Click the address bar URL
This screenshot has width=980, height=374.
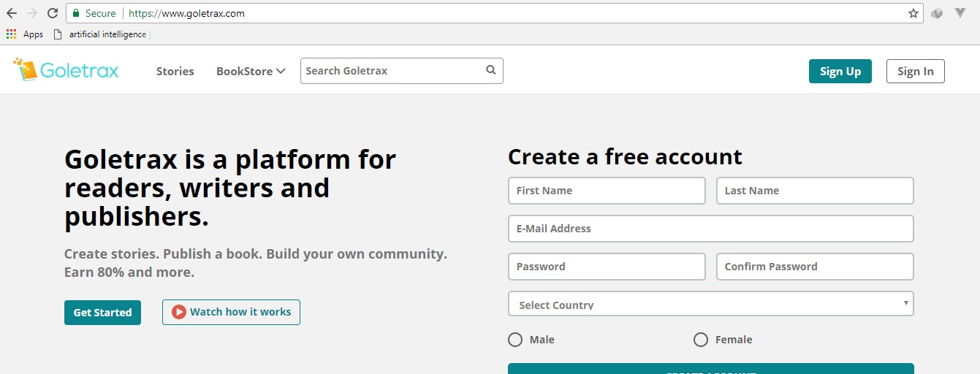[x=186, y=13]
